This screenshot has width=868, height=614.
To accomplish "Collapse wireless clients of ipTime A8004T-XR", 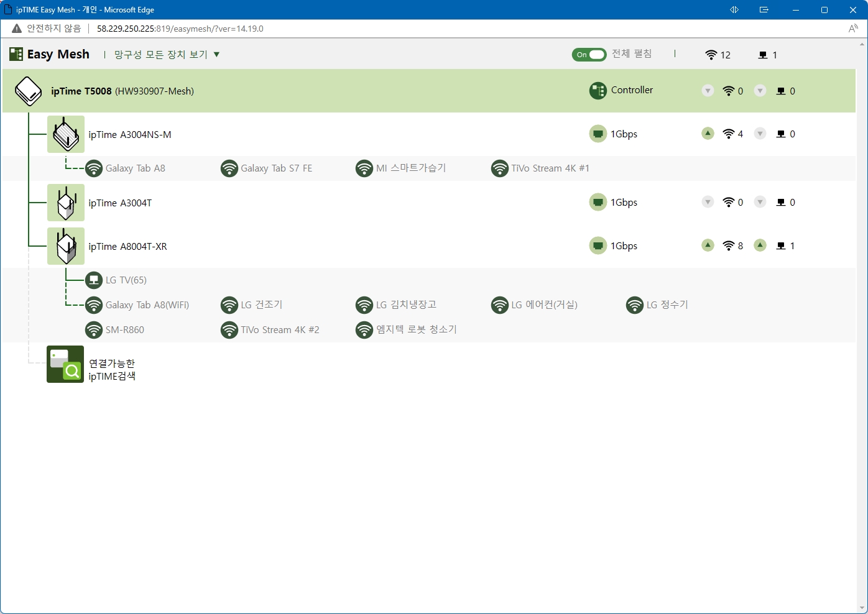I will click(x=708, y=245).
